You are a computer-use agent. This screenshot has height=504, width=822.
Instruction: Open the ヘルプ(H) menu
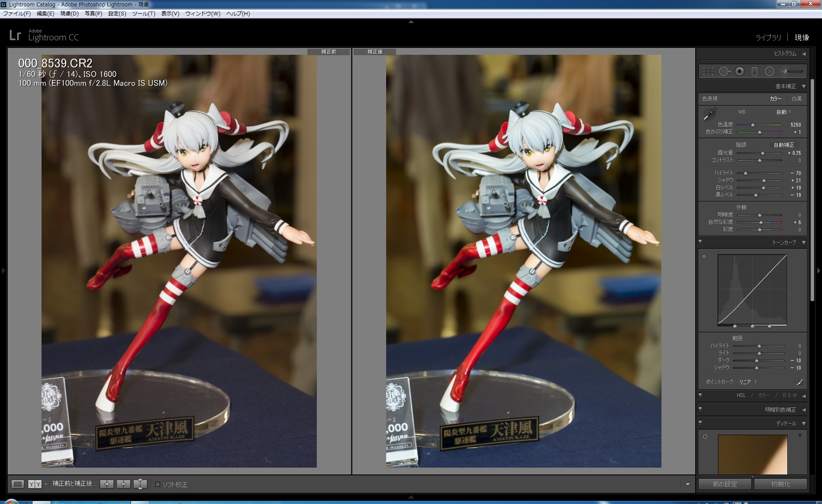[238, 14]
